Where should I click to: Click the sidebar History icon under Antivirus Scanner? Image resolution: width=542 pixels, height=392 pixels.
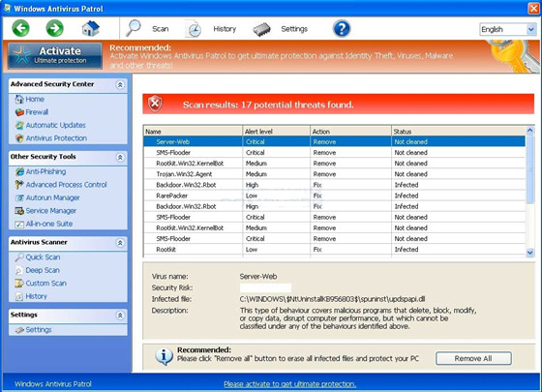point(19,296)
